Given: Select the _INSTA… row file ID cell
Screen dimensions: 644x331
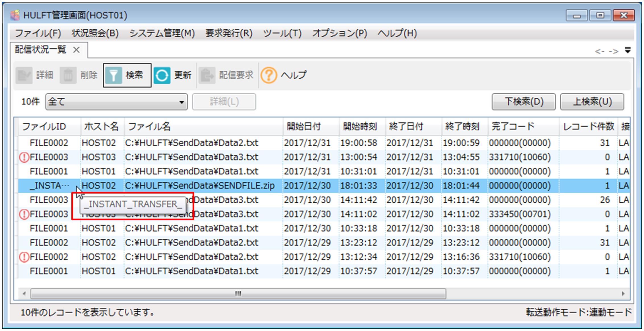Looking at the screenshot, I should 49,186.
